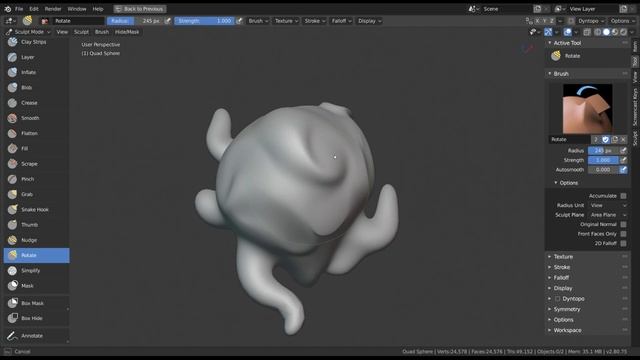This screenshot has height=360, width=640.
Task: Open the Edit menu
Action: pyautogui.click(x=34, y=9)
